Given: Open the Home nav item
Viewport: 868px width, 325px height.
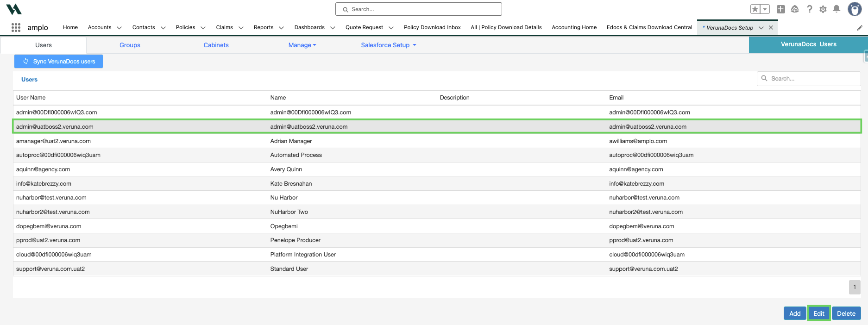Looking at the screenshot, I should (70, 27).
